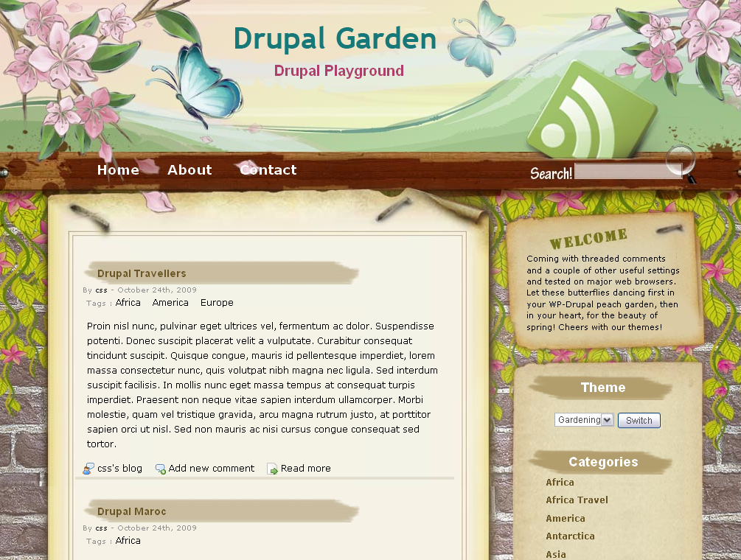Image resolution: width=741 pixels, height=560 pixels.
Task: Click the Categories block heading
Action: [603, 462]
